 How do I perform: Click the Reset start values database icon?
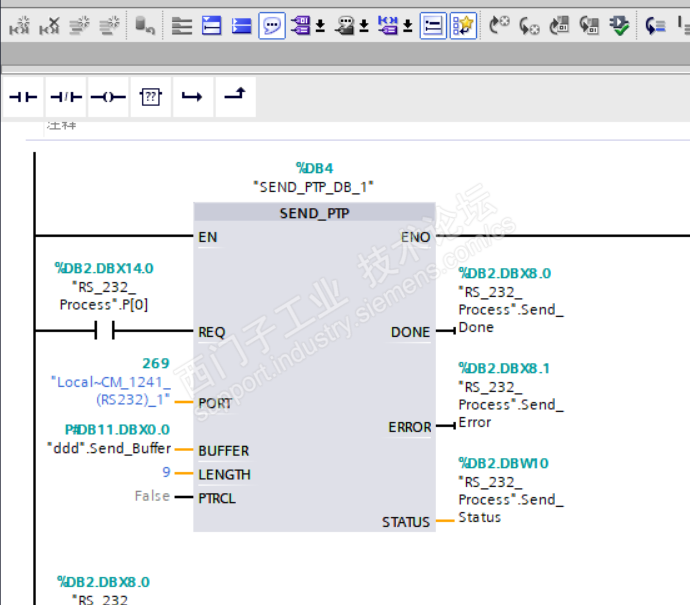click(x=145, y=26)
